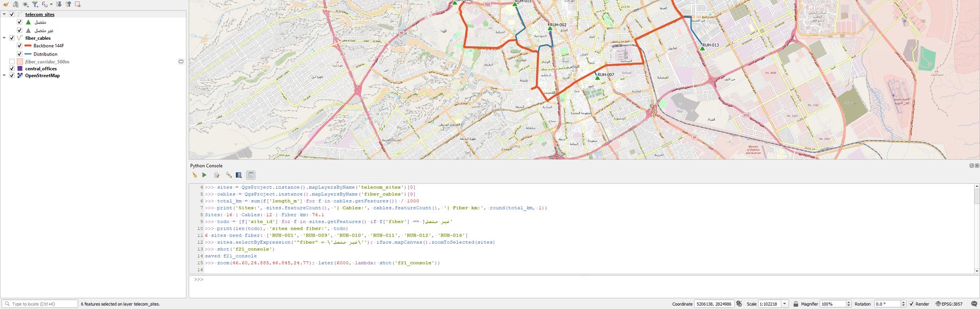Image resolution: width=980 pixels, height=309 pixels.
Task: Uncheck the grey triangle غير متصل legend class
Action: [20, 30]
